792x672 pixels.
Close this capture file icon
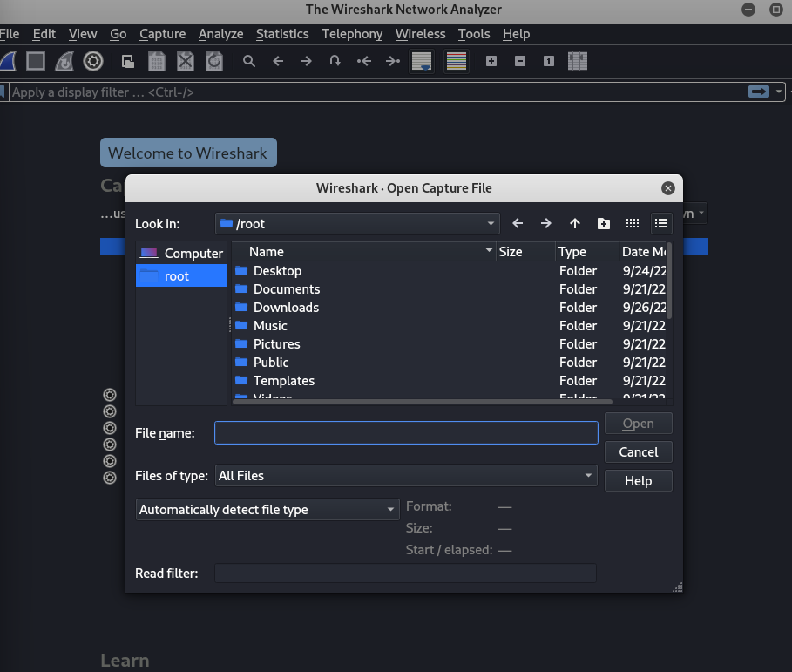click(x=186, y=61)
